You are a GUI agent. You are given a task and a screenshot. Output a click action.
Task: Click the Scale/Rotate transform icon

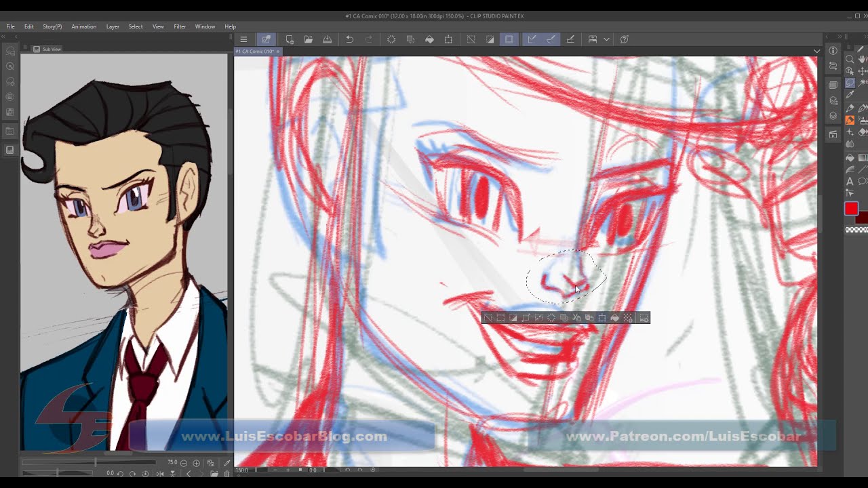[x=448, y=39]
